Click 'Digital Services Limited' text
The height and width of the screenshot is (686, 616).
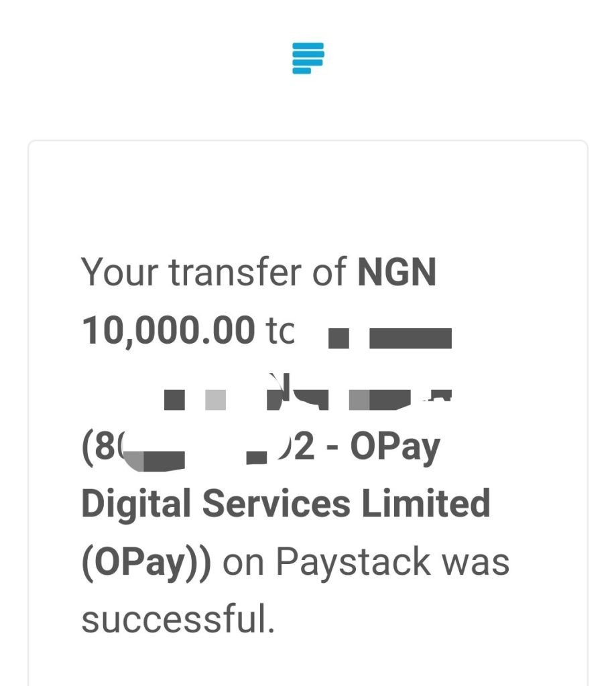[286, 504]
